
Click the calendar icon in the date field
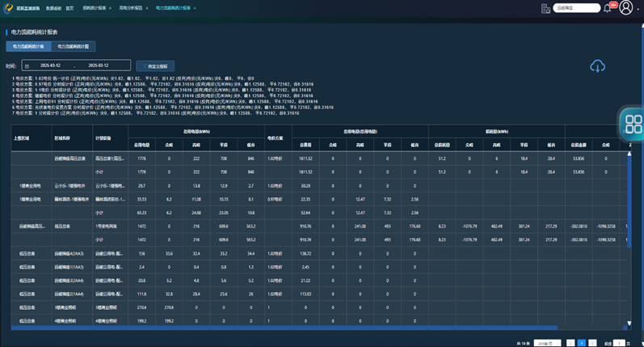point(27,66)
